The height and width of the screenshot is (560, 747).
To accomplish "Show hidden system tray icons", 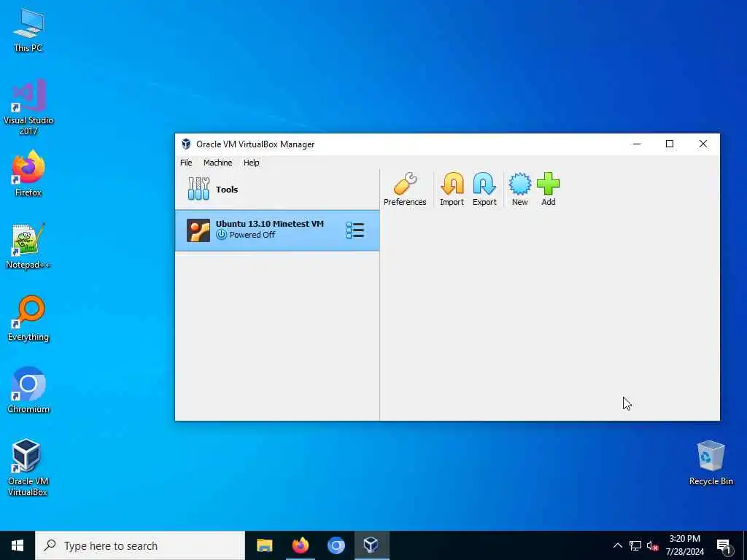I will 617,545.
